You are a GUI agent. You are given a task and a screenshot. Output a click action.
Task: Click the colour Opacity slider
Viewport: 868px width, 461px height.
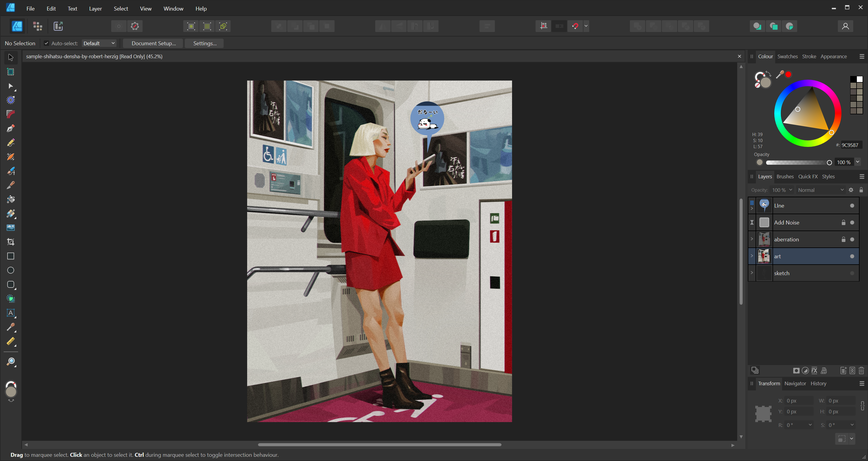[x=797, y=163]
